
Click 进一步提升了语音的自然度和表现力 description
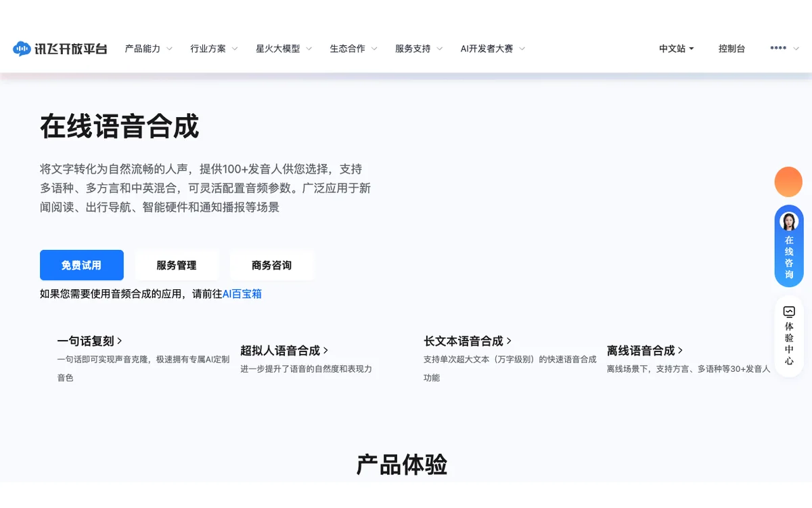click(306, 368)
